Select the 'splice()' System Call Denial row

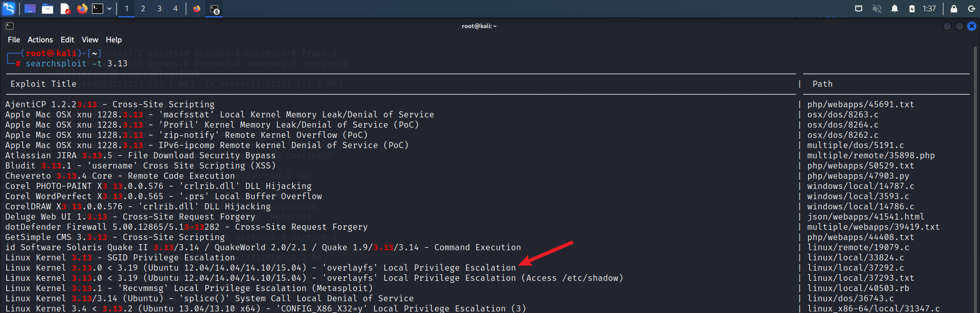209,299
